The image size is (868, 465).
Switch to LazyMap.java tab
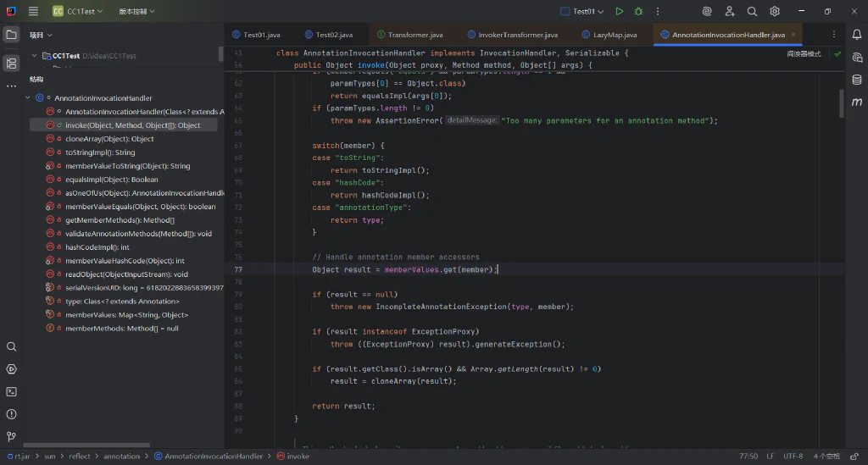[609, 34]
